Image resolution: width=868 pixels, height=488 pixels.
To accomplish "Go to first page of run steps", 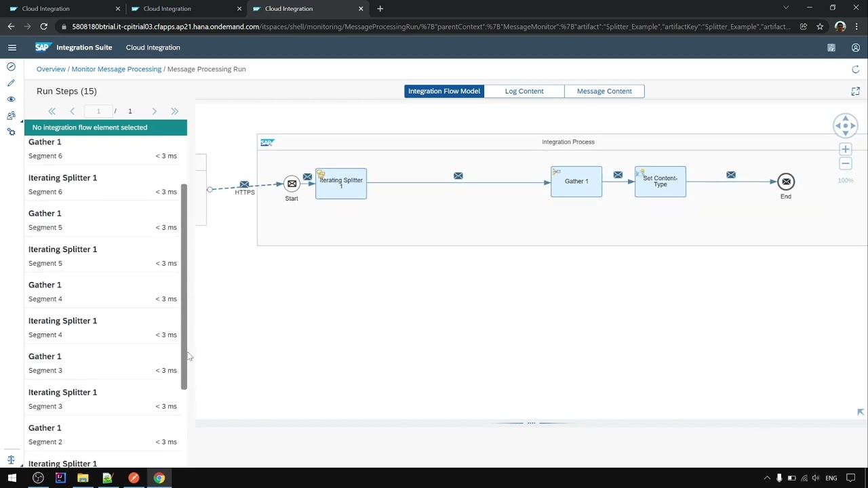I will [x=52, y=111].
